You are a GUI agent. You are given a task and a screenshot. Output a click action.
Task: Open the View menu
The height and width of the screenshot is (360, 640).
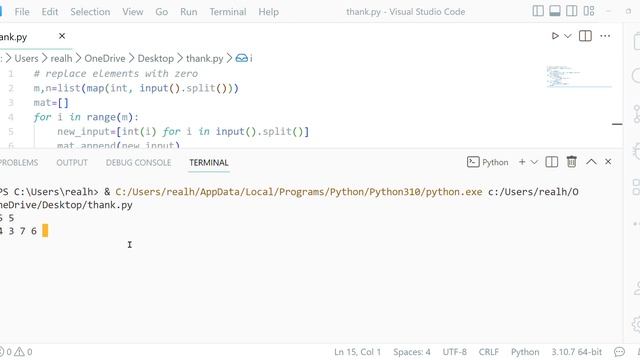[x=133, y=12]
